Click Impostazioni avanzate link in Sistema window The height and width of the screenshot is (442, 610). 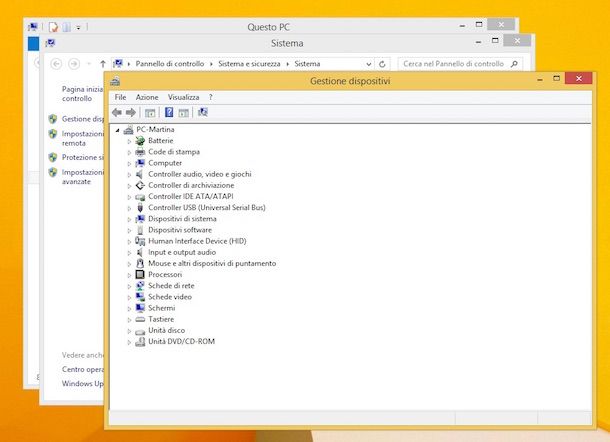point(82,177)
